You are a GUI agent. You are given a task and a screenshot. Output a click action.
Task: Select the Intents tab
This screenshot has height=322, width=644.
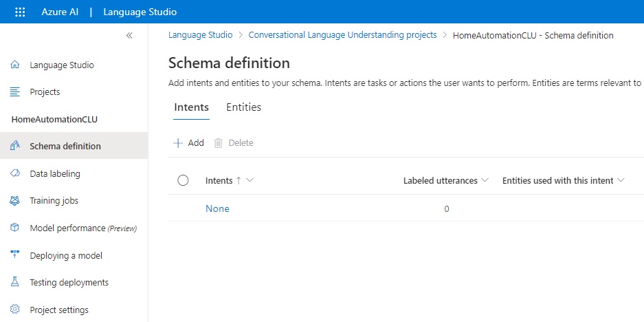click(x=191, y=107)
